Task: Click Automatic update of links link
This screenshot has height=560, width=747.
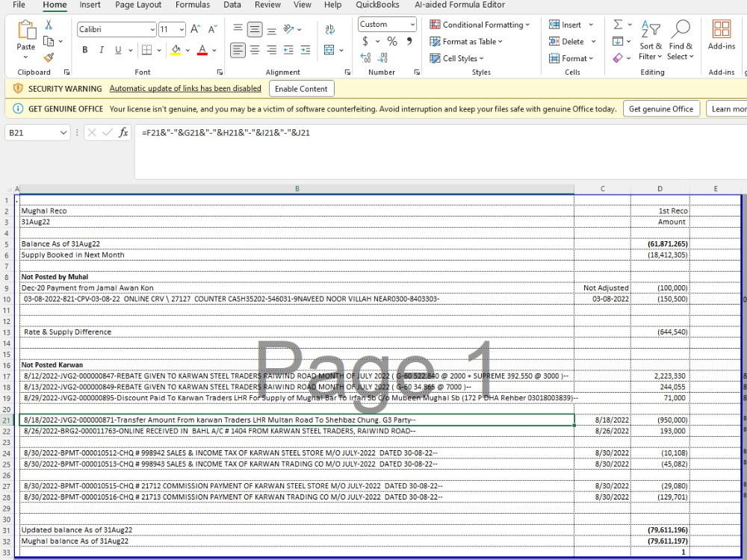Action: click(185, 89)
